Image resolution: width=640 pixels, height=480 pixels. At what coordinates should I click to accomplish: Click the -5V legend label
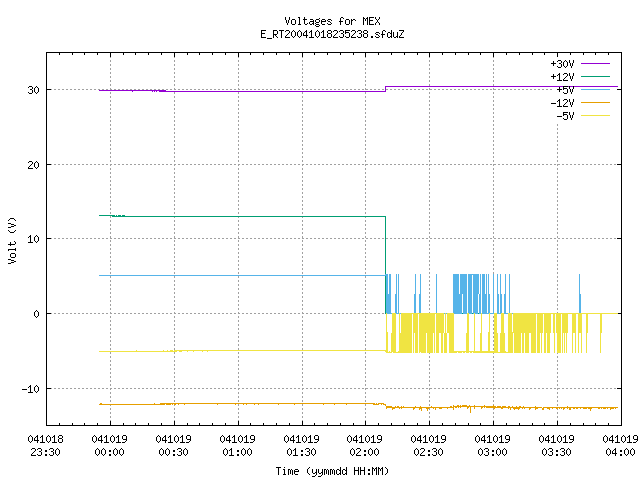click(x=565, y=116)
